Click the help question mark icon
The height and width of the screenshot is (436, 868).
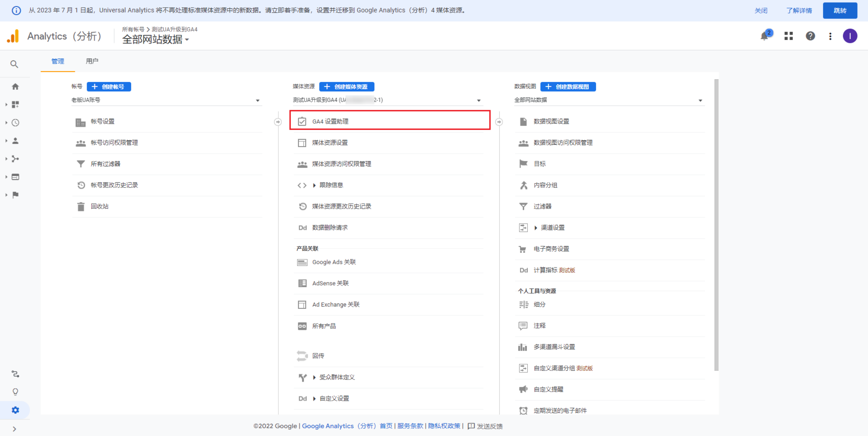pyautogui.click(x=810, y=36)
